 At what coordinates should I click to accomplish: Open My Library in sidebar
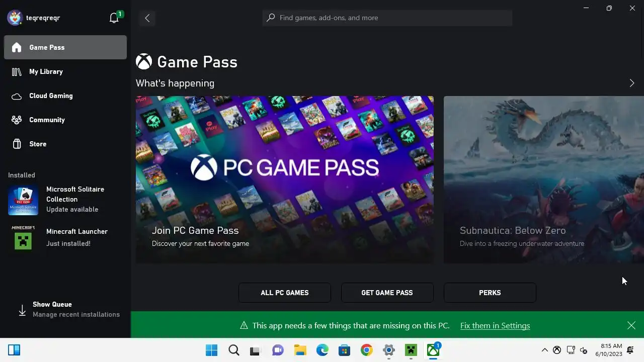tap(65, 71)
